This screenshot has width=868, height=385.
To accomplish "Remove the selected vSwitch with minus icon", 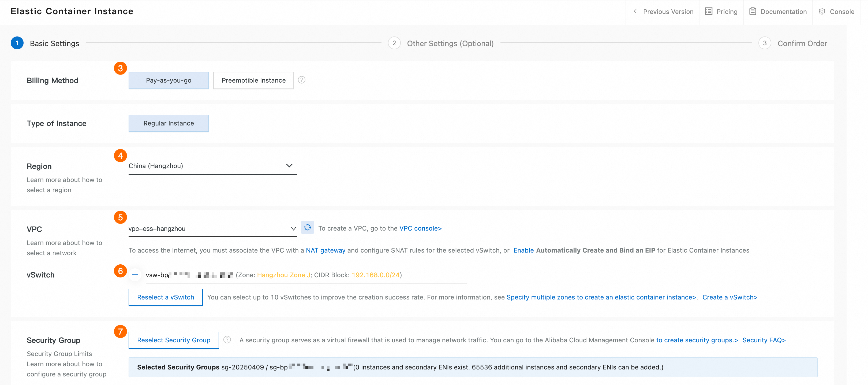I will click(135, 275).
